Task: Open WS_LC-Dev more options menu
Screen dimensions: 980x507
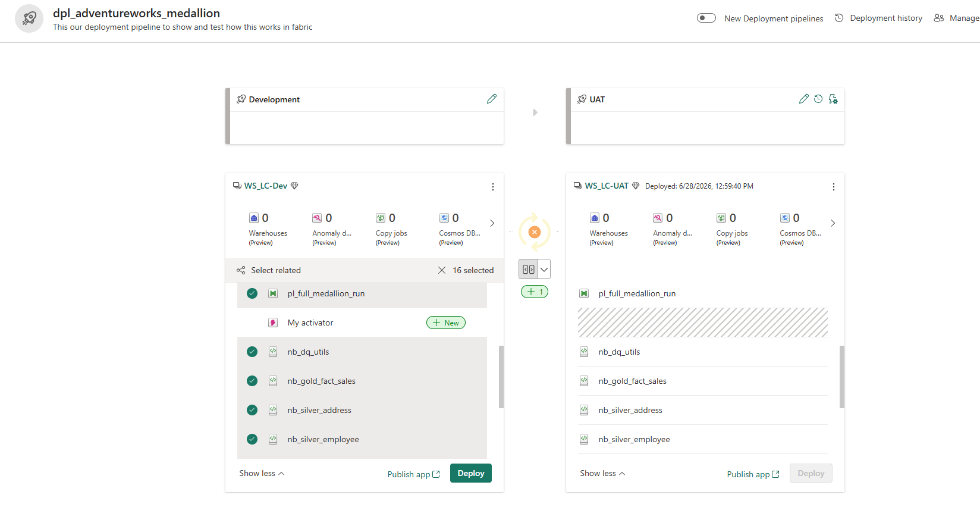Action: pyautogui.click(x=492, y=187)
